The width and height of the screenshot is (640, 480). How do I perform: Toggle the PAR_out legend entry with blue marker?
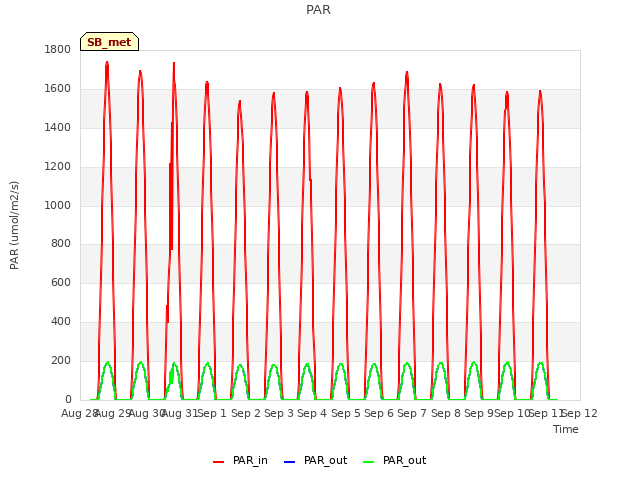(316, 461)
